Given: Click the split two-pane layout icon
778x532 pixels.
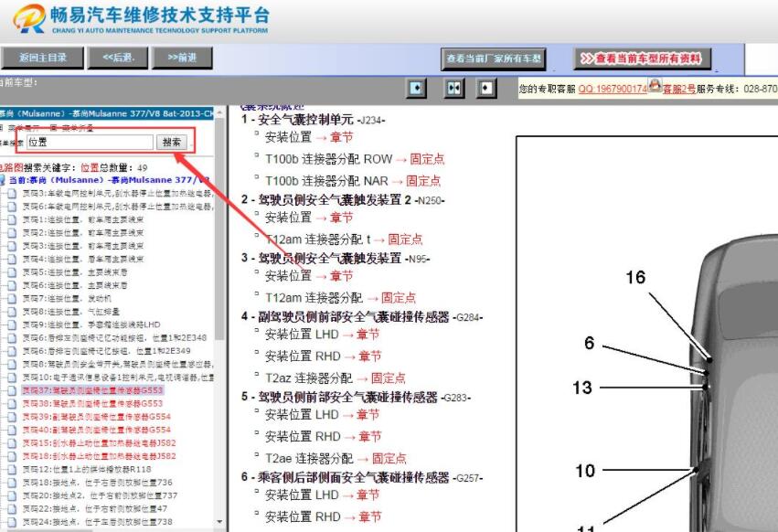Looking at the screenshot, I should [x=453, y=89].
